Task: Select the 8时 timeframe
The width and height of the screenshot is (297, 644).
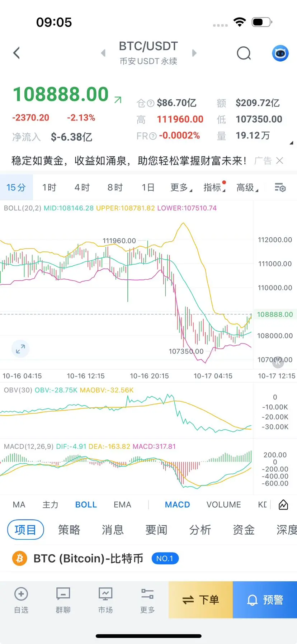Action: (115, 187)
